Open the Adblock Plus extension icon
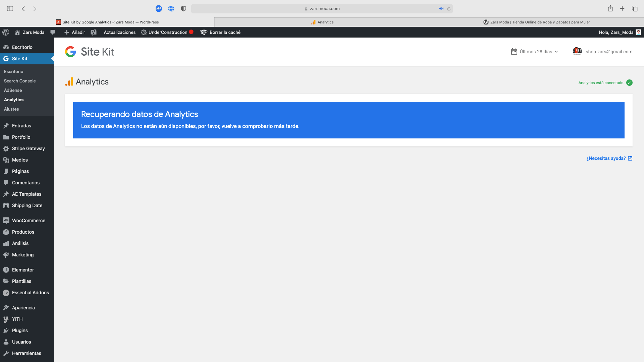 coord(159,9)
